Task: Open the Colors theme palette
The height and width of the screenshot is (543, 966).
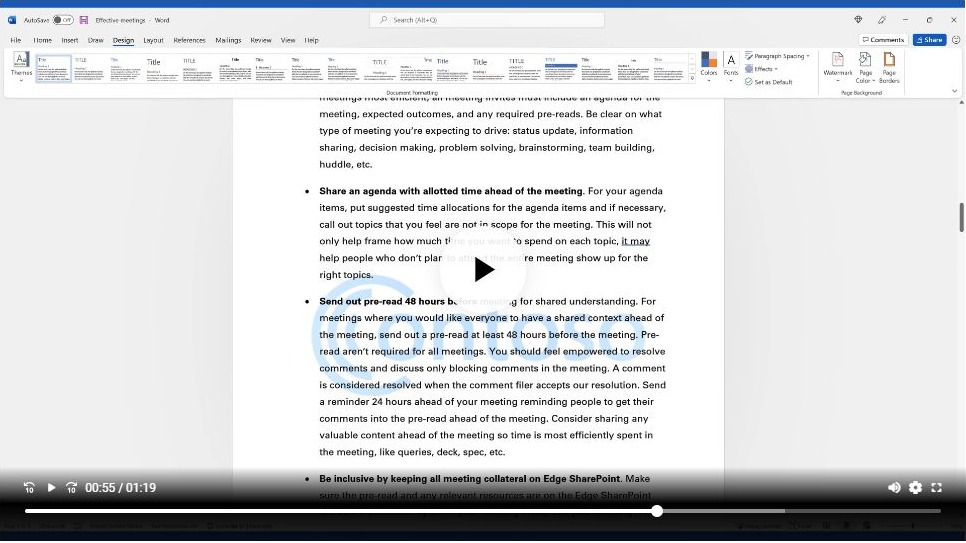Action: point(708,67)
